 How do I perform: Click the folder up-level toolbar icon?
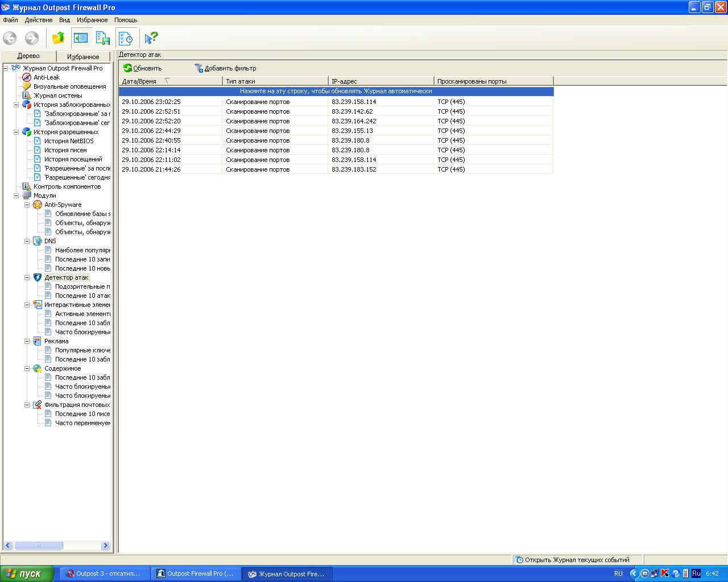click(x=58, y=38)
